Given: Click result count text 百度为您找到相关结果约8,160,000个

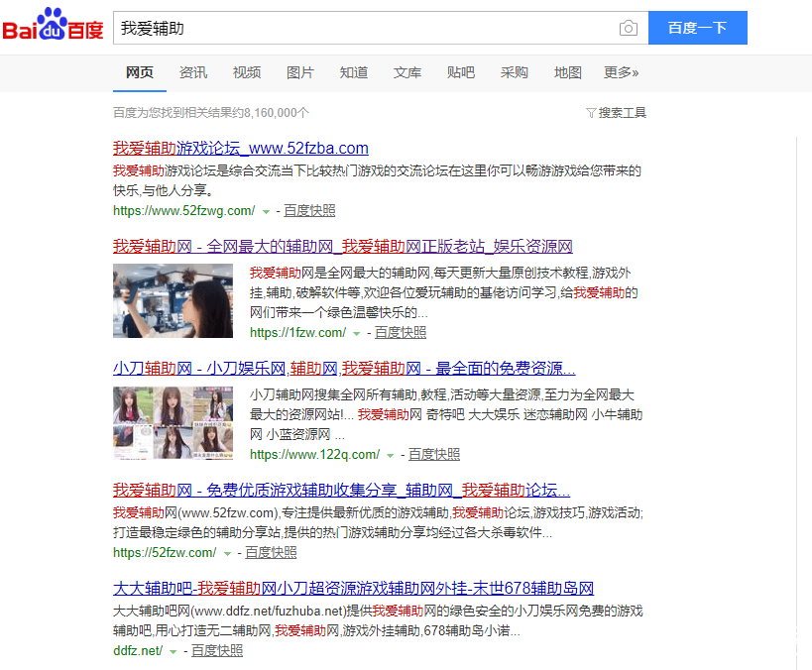Looking at the screenshot, I should (211, 113).
